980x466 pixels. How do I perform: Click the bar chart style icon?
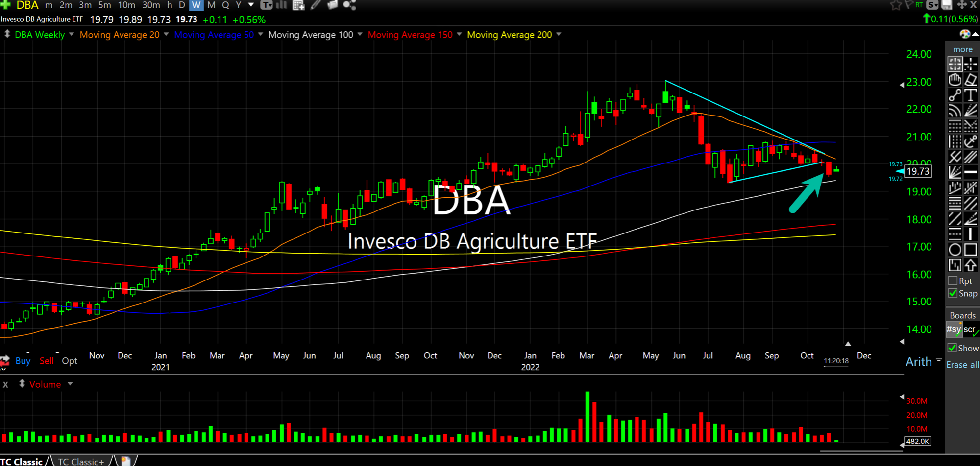pyautogui.click(x=282, y=5)
